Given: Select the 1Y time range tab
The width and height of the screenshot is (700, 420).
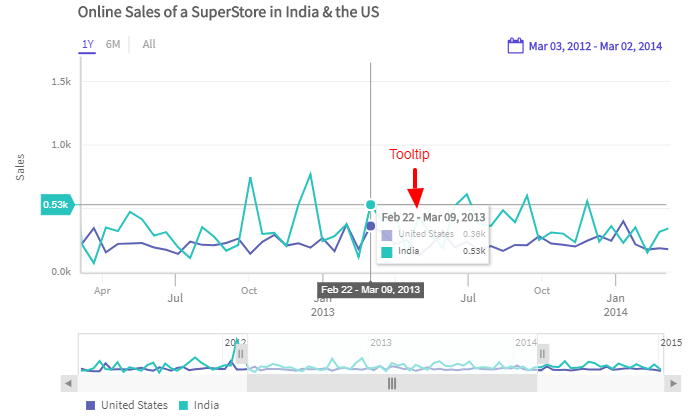Looking at the screenshot, I should click(x=88, y=44).
